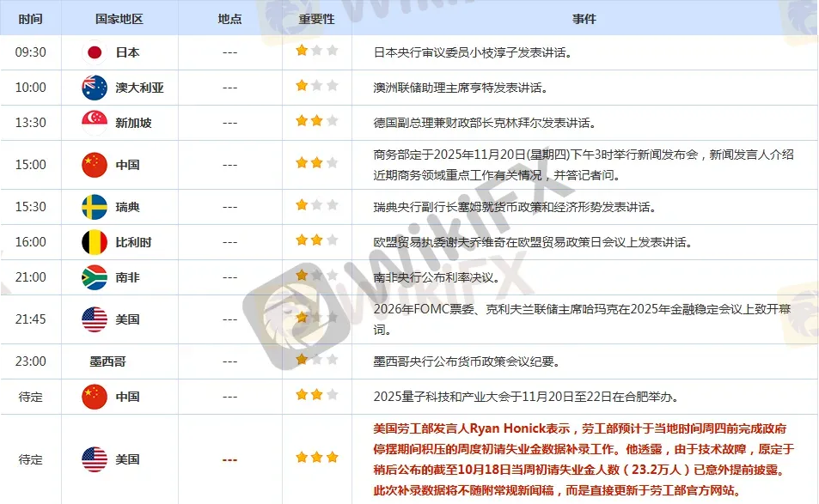Click the Japan flag icon

pos(94,52)
